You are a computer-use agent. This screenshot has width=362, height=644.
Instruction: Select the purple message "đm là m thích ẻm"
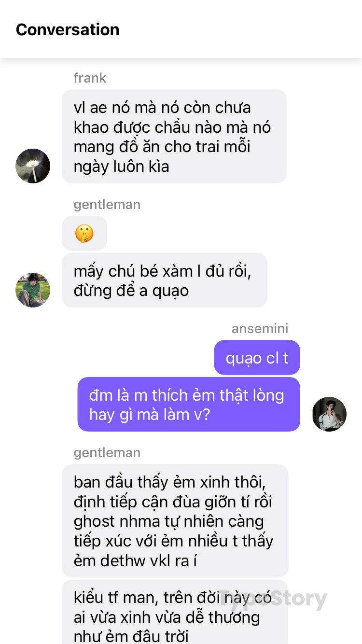pyautogui.click(x=189, y=405)
